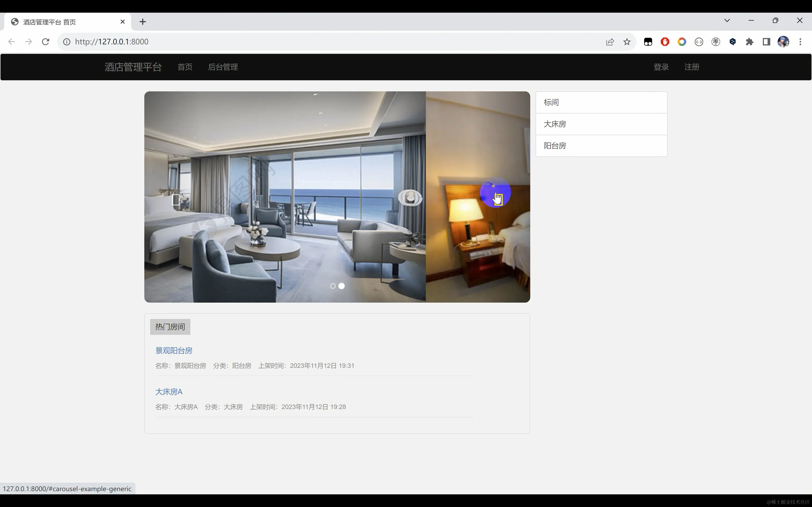Image resolution: width=812 pixels, height=507 pixels.
Task: Click the red adblock extension icon
Action: tap(665, 42)
